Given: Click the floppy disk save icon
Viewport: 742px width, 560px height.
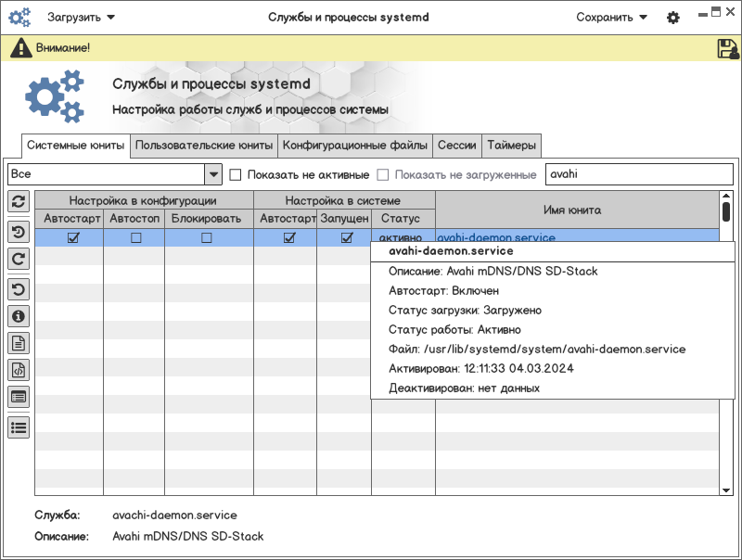Looking at the screenshot, I should point(727,49).
